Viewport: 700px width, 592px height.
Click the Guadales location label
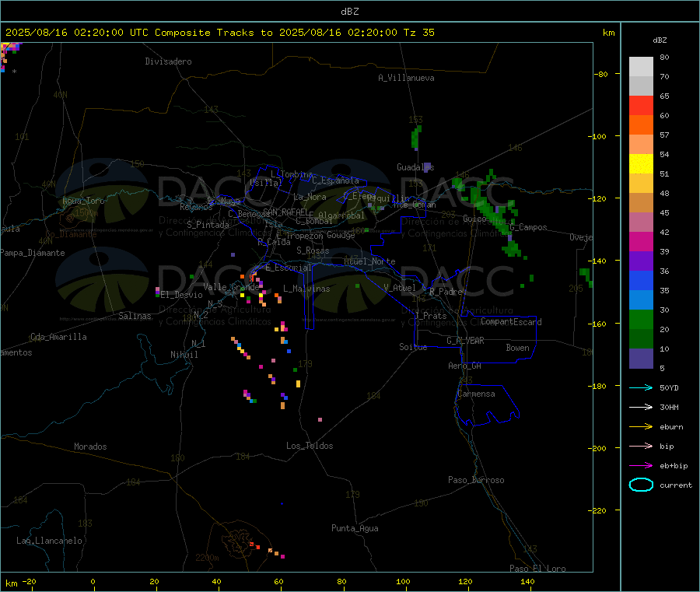(415, 167)
